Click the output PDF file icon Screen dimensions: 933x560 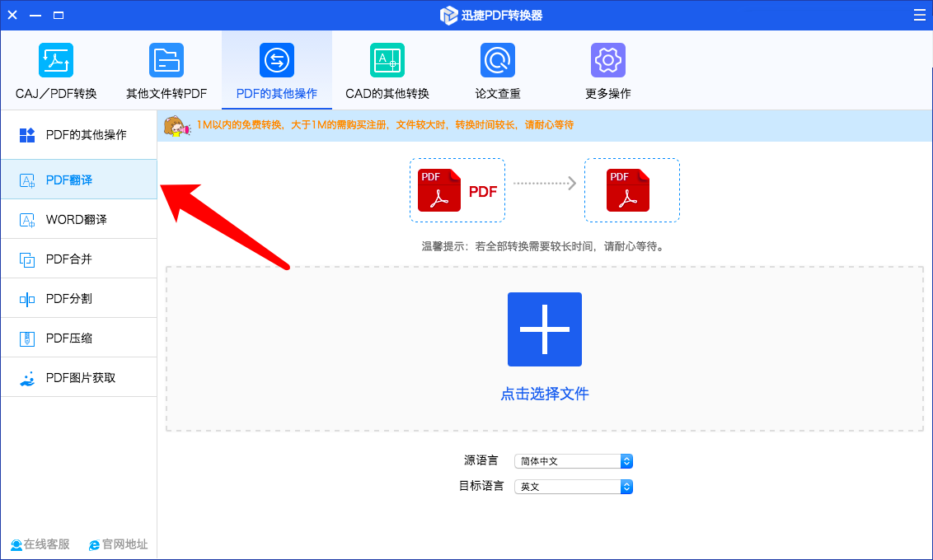(628, 190)
